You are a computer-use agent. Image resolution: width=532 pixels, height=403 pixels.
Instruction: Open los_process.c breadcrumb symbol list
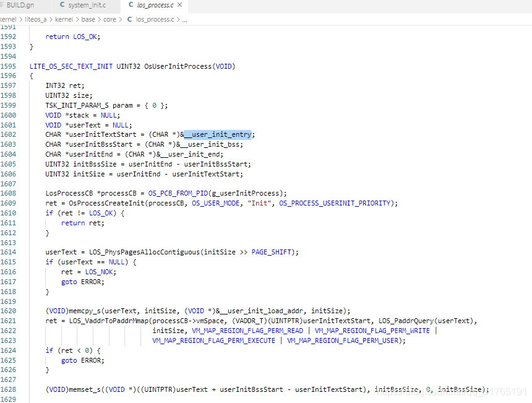155,19
